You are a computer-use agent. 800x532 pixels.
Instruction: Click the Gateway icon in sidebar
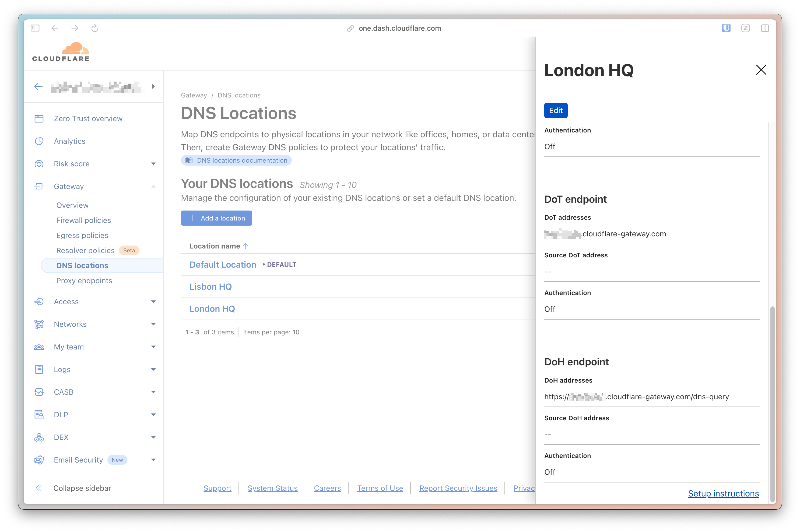39,186
